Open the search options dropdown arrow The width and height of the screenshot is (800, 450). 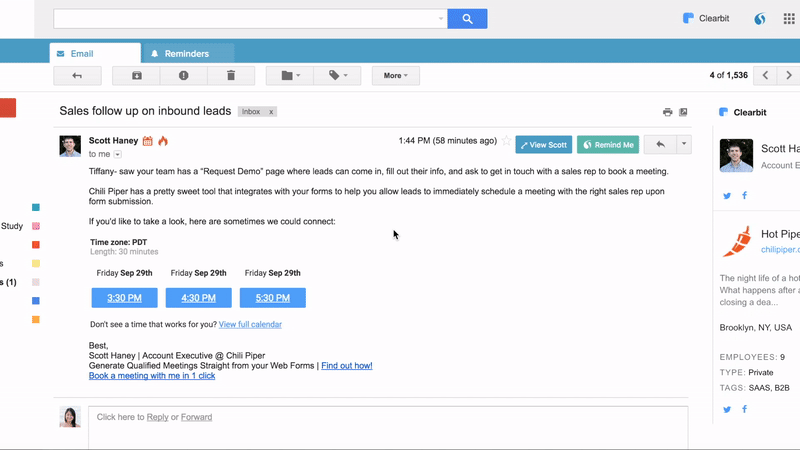[x=441, y=19]
